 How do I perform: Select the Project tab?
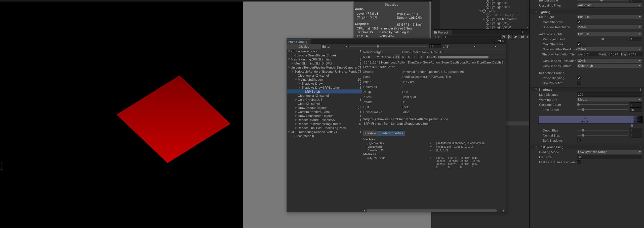point(442,32)
